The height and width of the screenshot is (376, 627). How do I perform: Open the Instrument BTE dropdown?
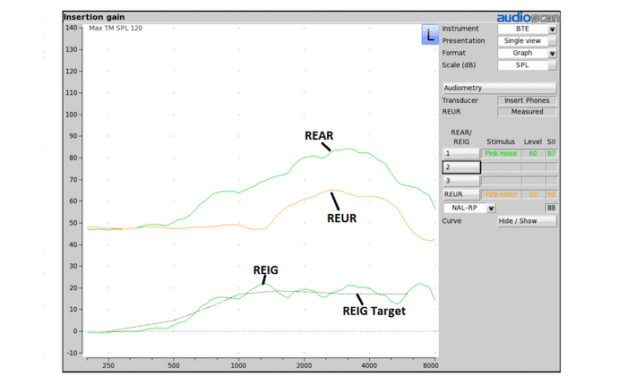(527, 29)
